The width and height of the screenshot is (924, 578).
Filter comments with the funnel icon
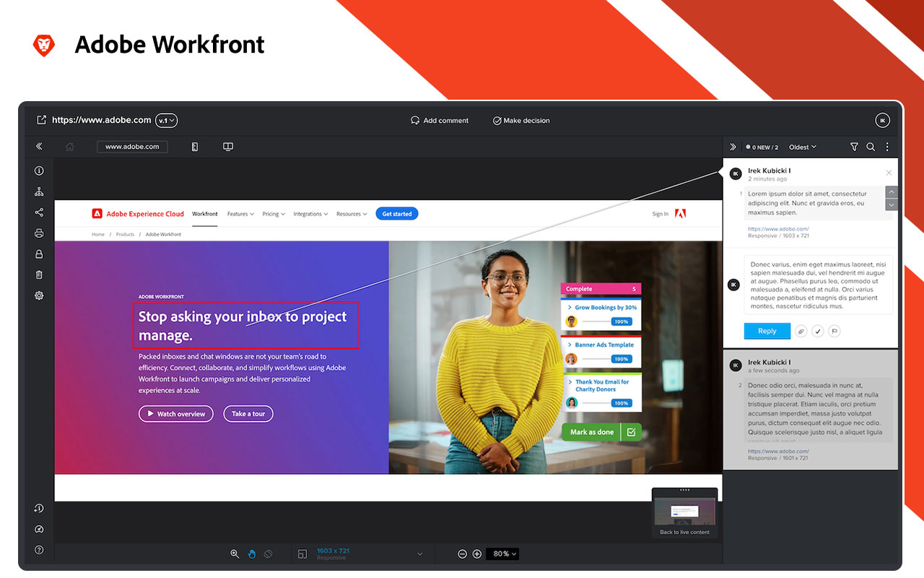[853, 146]
